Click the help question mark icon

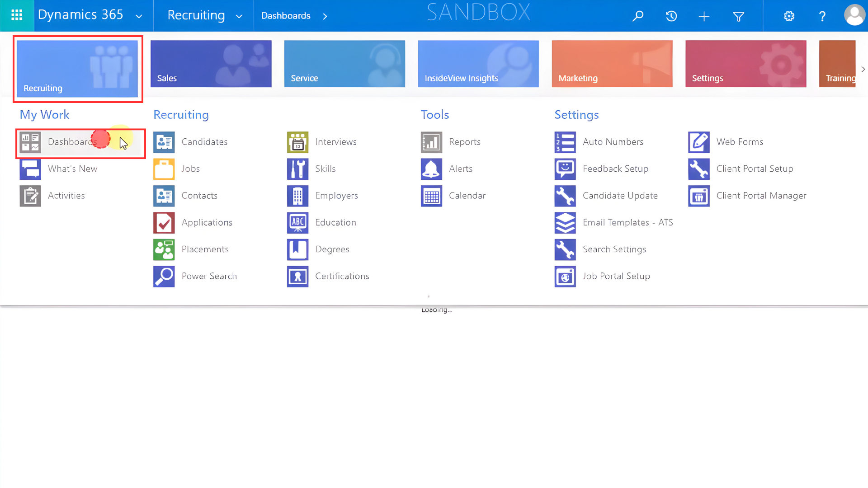822,16
